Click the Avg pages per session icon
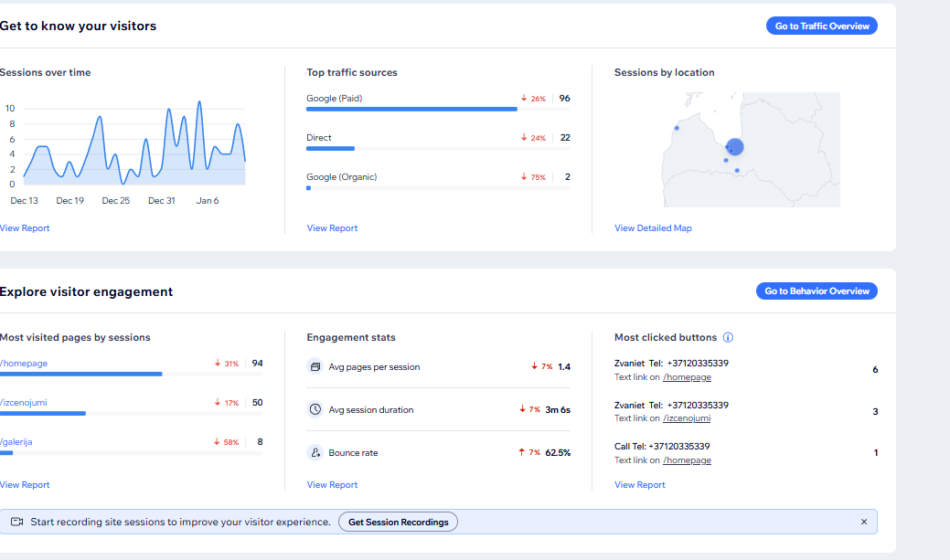950x560 pixels. coord(315,366)
